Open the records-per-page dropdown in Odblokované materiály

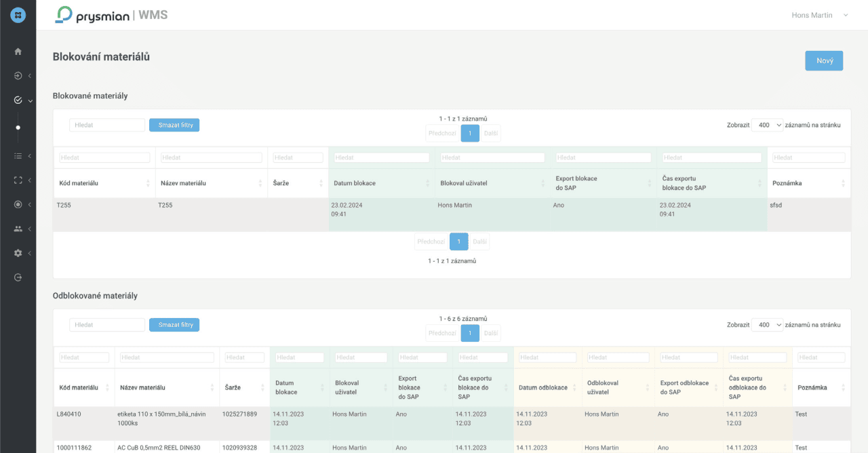[x=767, y=325]
